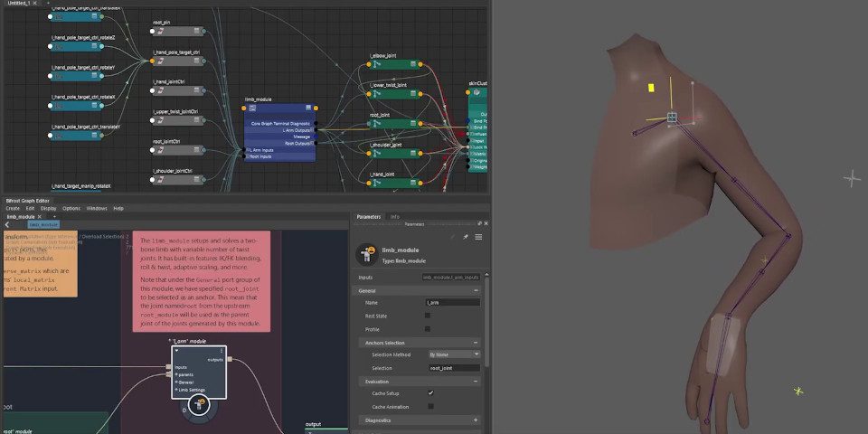Pin the Parameters panel
This screenshot has width=868, height=434.
[466, 237]
